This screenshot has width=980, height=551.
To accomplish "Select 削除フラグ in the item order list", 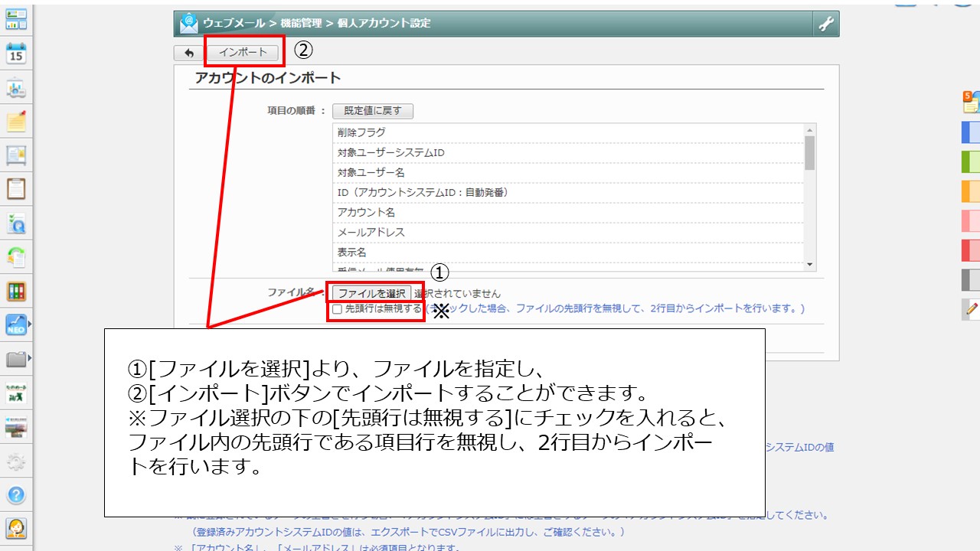I will (x=568, y=133).
